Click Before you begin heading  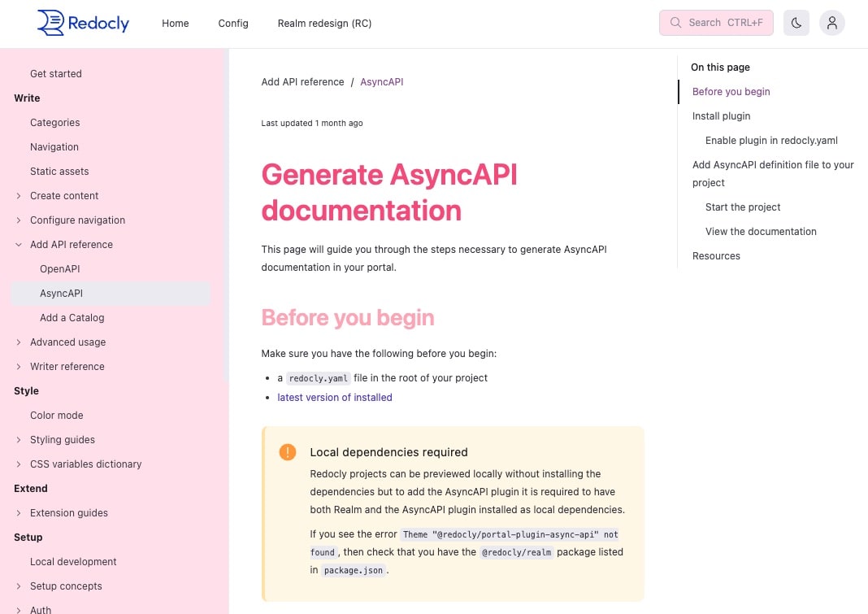pos(348,317)
